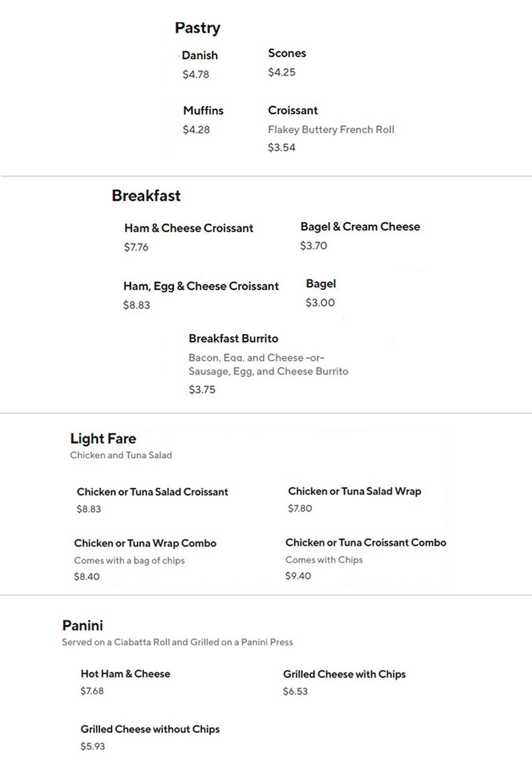Choose Chicken or Tuna Salad Wrap

[354, 491]
